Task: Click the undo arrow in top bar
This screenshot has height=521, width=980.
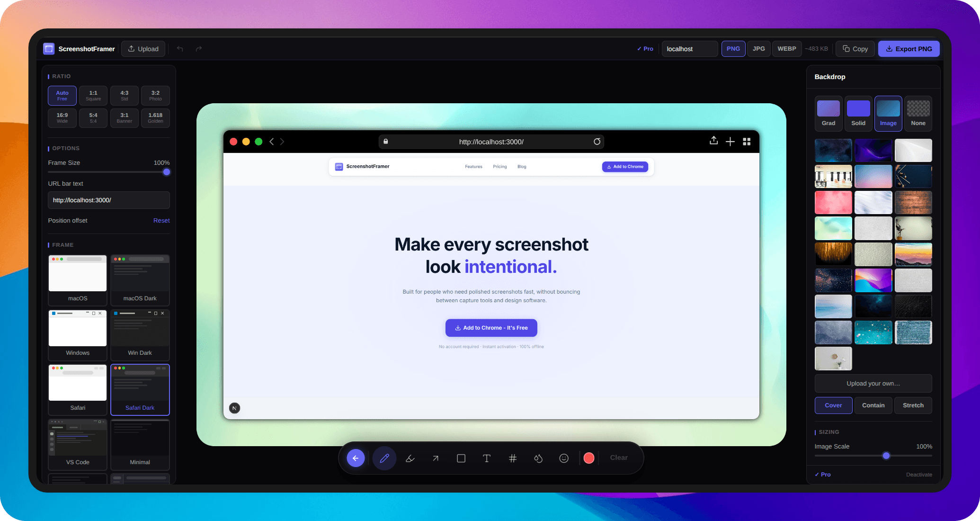Action: 180,49
